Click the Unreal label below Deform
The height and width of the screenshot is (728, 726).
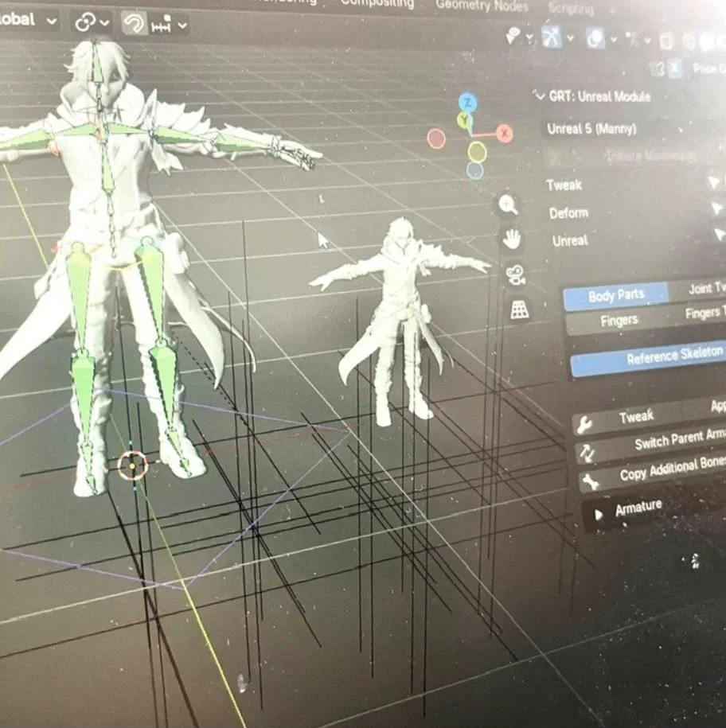tap(570, 240)
